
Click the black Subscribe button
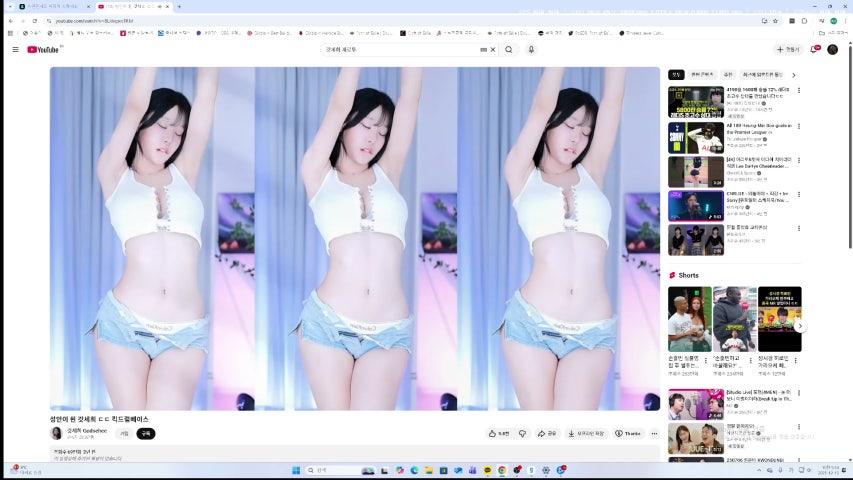click(x=146, y=434)
